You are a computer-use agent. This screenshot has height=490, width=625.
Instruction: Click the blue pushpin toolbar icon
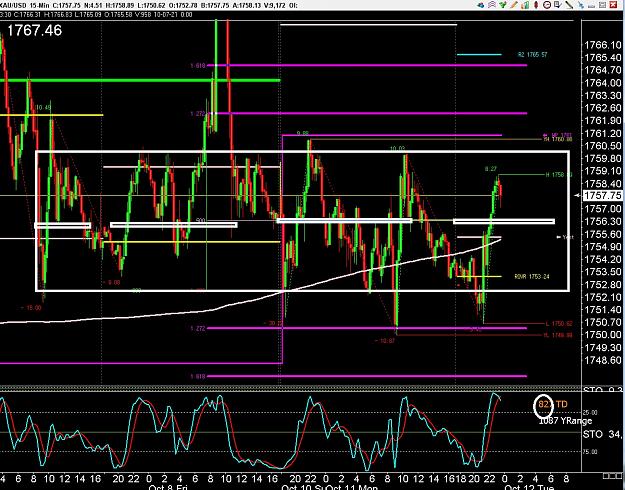point(581,5)
